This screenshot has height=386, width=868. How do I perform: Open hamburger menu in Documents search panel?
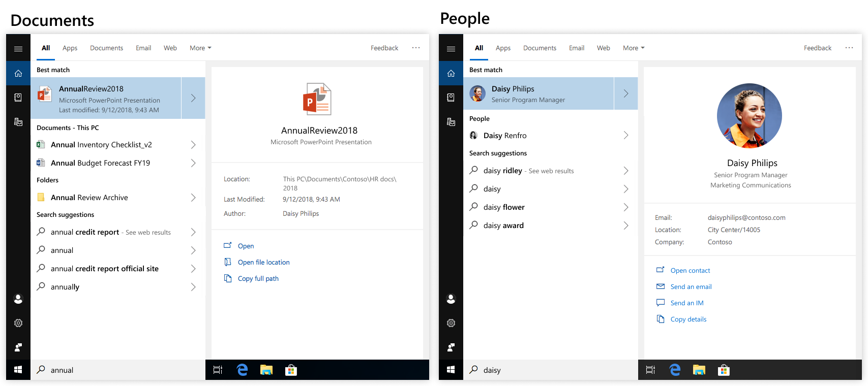pyautogui.click(x=18, y=49)
